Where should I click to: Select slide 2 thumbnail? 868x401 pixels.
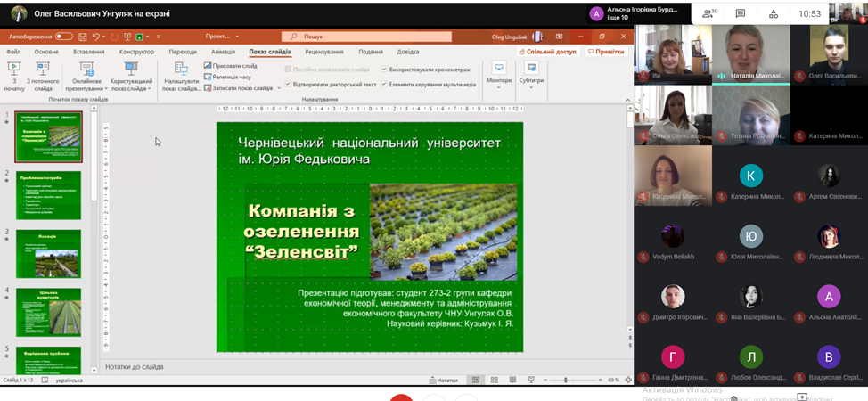point(49,195)
